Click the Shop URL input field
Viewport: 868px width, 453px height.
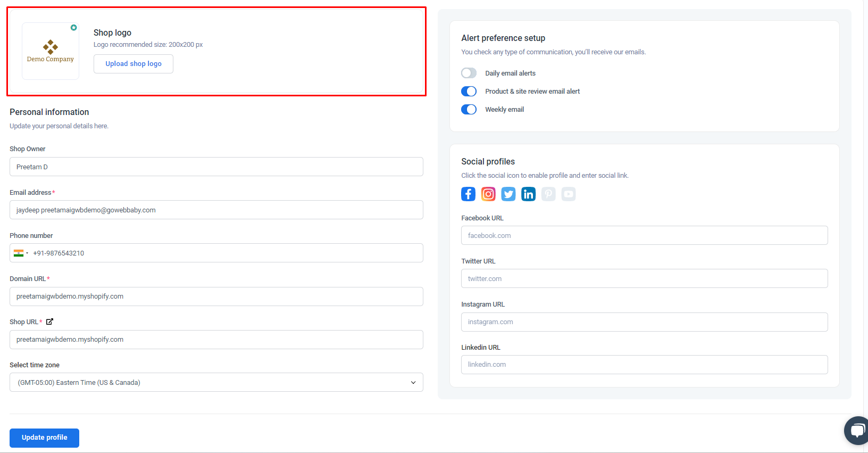[x=216, y=340]
